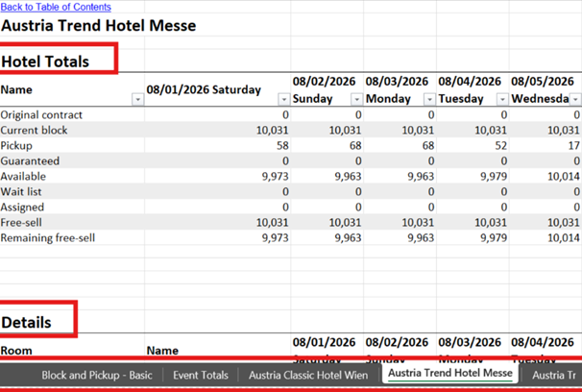Select the Pickup row label

[16, 146]
